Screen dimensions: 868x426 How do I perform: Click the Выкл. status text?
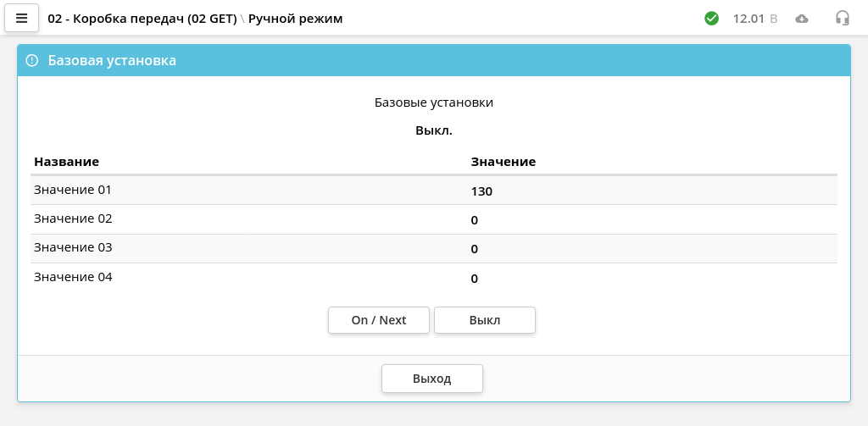pos(434,131)
